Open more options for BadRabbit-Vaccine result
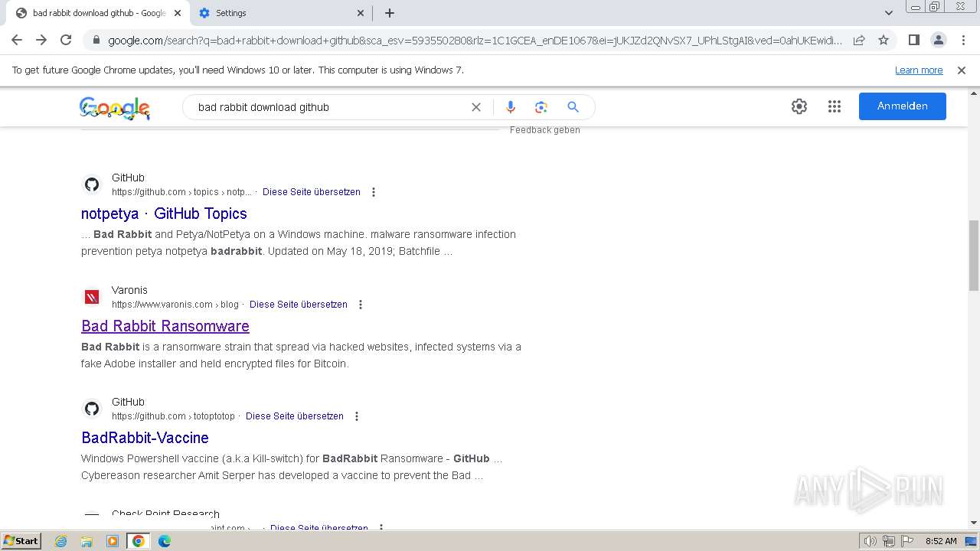 tap(357, 416)
